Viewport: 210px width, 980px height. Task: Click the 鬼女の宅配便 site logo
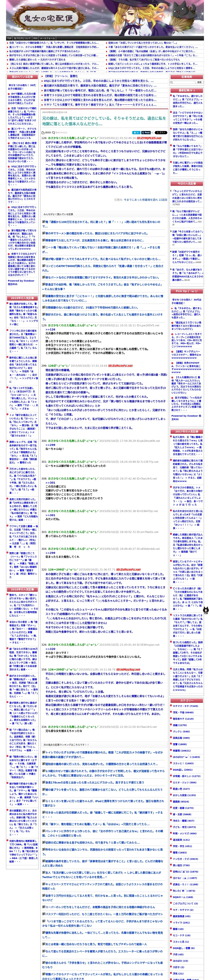pyautogui.click(x=48, y=18)
